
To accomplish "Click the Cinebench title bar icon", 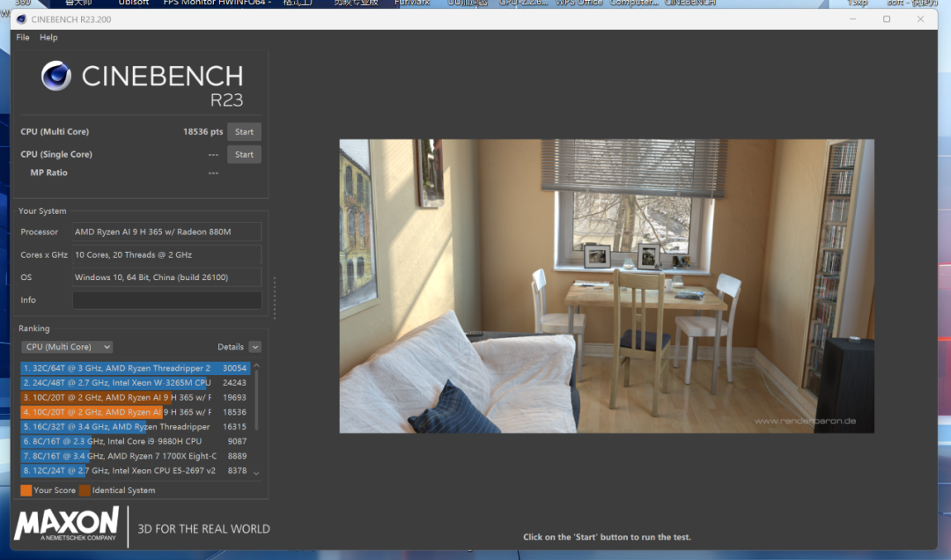I will pos(21,19).
